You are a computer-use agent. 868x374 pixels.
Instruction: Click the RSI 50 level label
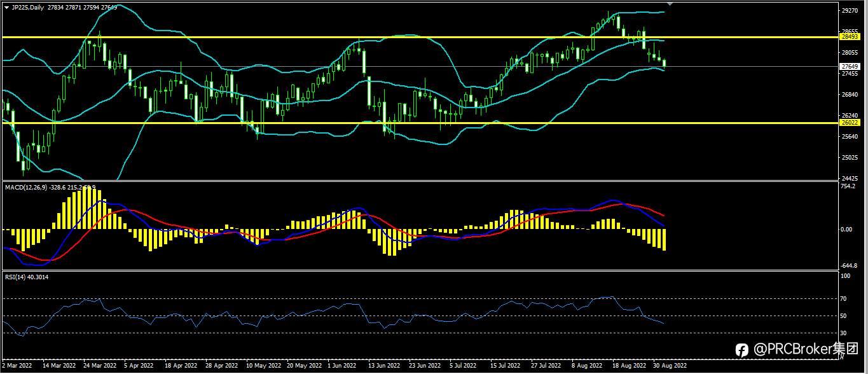pos(844,315)
